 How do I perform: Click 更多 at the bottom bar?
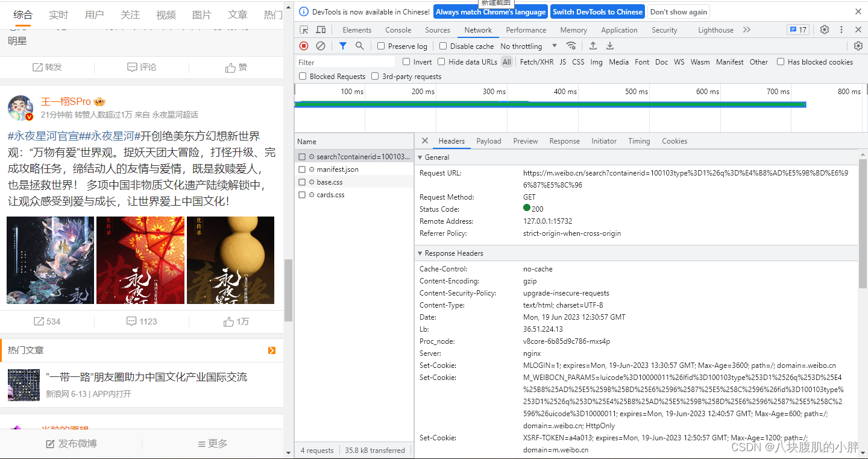pos(213,443)
